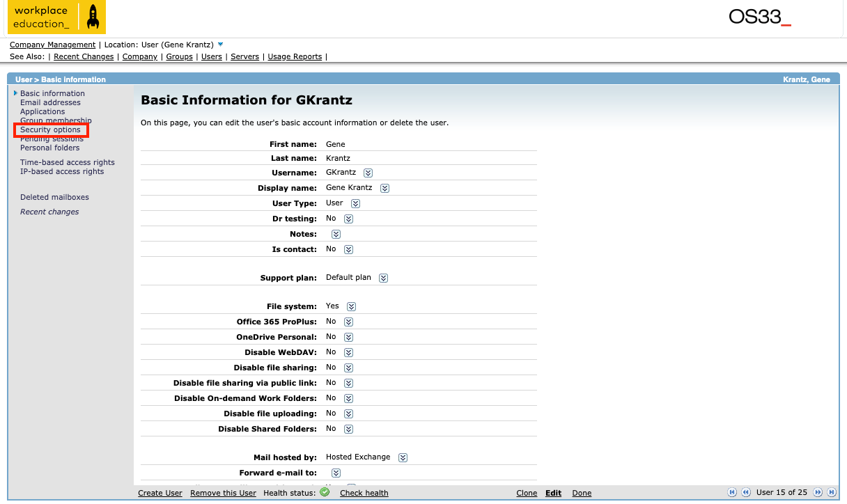The image size is (847, 504).
Task: Toggle the Disable file sharing option
Action: [348, 368]
